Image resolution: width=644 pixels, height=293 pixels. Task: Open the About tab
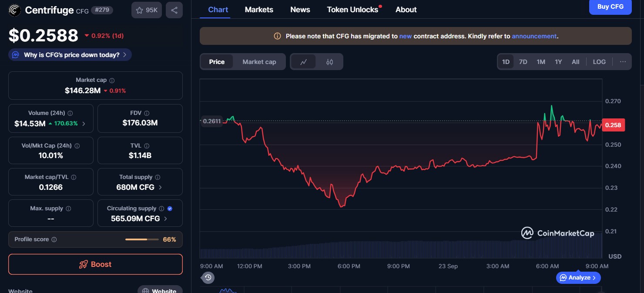[x=406, y=10]
